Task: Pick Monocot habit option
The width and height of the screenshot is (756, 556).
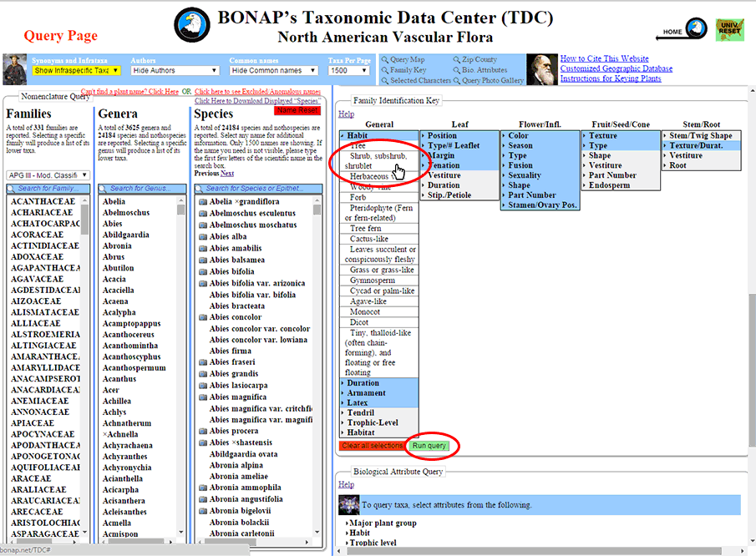Action: pyautogui.click(x=379, y=311)
